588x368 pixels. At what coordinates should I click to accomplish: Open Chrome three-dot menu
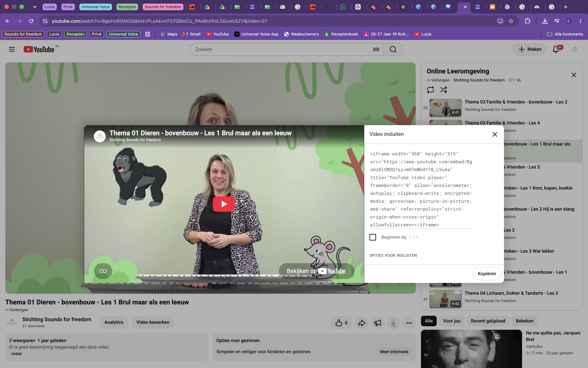coord(580,21)
